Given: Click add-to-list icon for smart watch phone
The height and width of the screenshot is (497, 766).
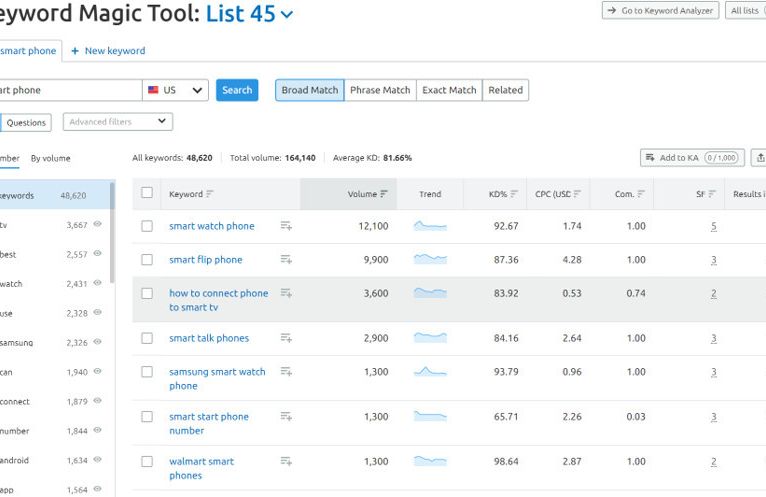Looking at the screenshot, I should tap(286, 226).
